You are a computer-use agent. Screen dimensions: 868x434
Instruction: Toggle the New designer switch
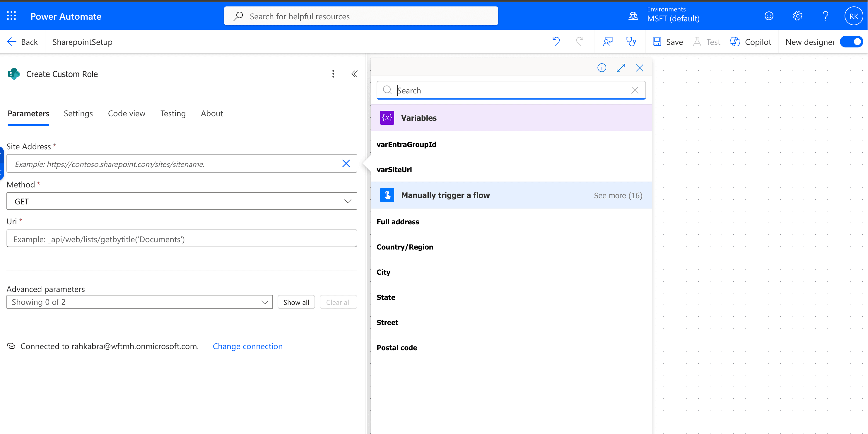point(851,42)
